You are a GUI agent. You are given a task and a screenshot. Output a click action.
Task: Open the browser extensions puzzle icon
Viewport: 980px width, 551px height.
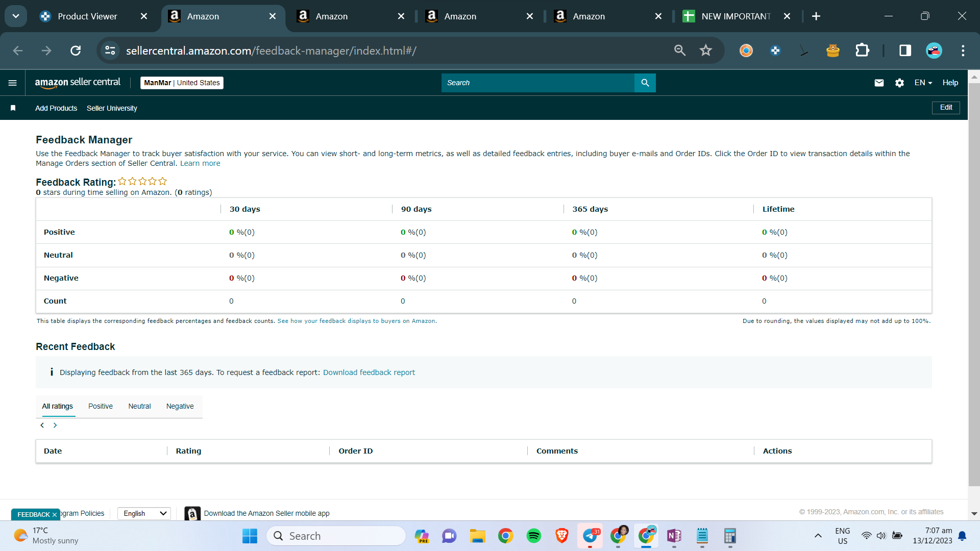(862, 51)
